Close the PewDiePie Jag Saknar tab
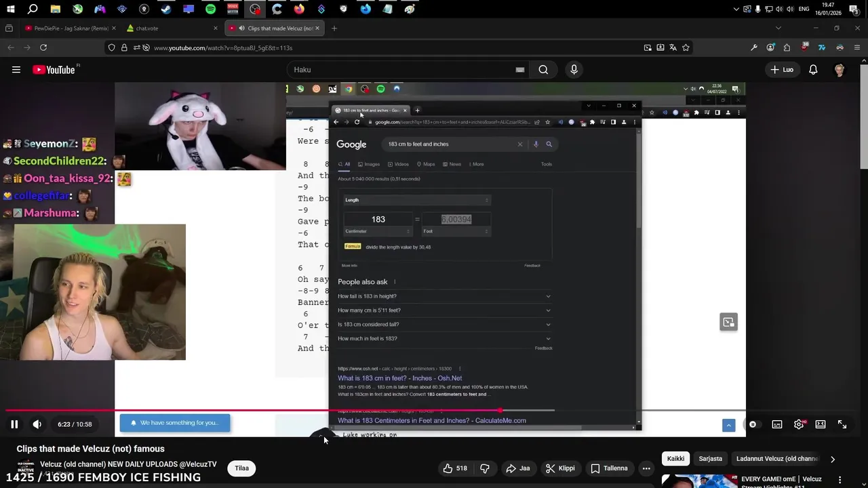 [x=113, y=28]
